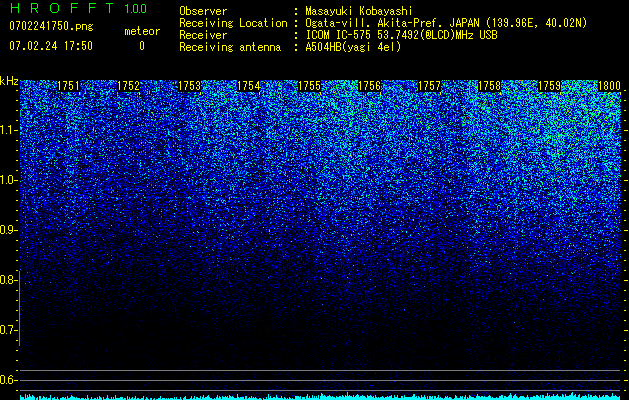Click the HROFFT 1.0.0 title text
This screenshot has width=629, height=400.
(78, 8)
